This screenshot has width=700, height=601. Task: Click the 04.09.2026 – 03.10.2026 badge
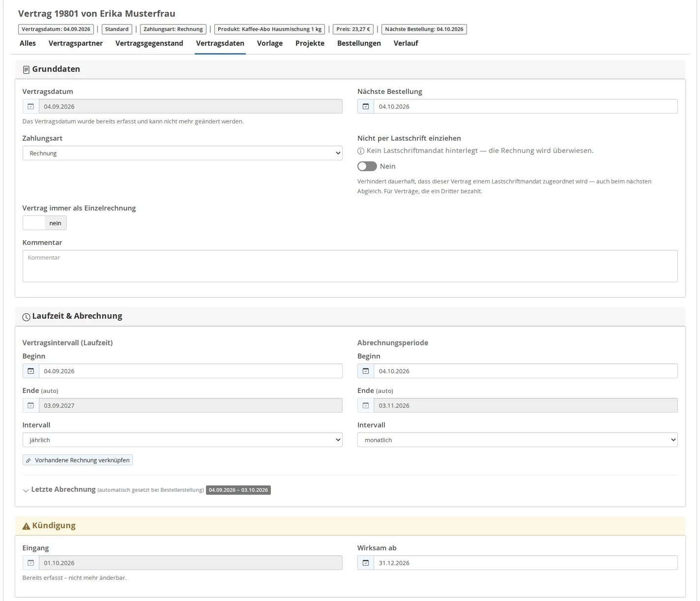click(x=238, y=490)
